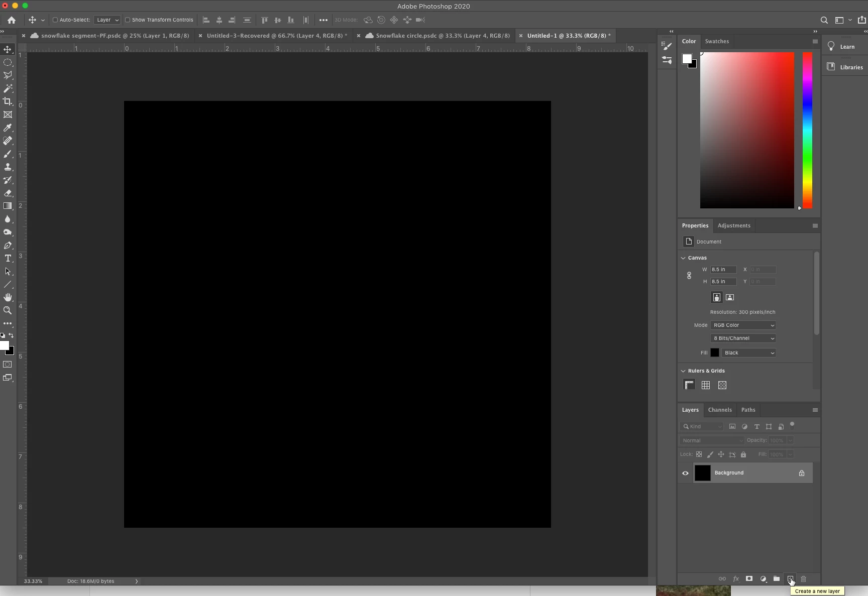Viewport: 868px width, 596px height.
Task: Select the Crop tool
Action: coord(8,101)
